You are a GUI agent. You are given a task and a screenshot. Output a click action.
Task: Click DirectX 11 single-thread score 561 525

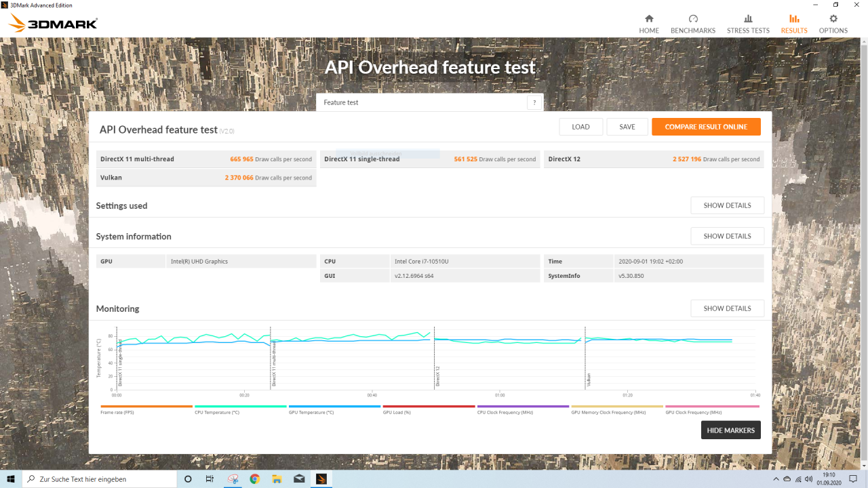pos(466,159)
